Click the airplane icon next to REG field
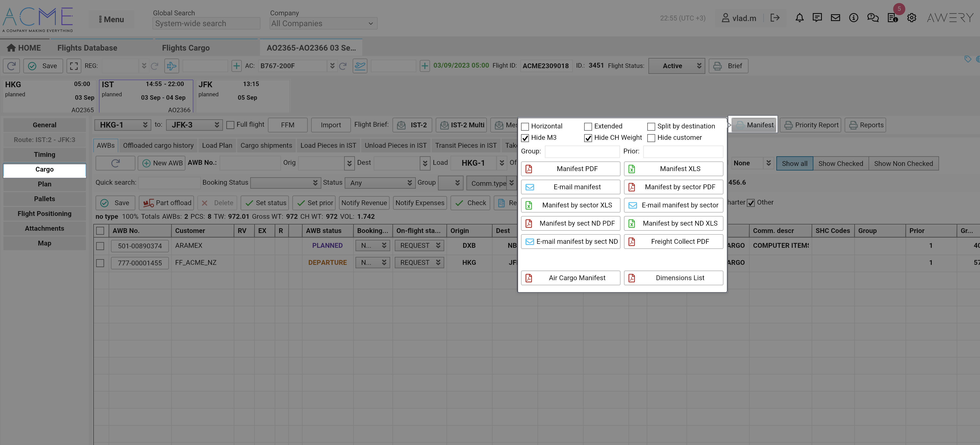 tap(171, 66)
